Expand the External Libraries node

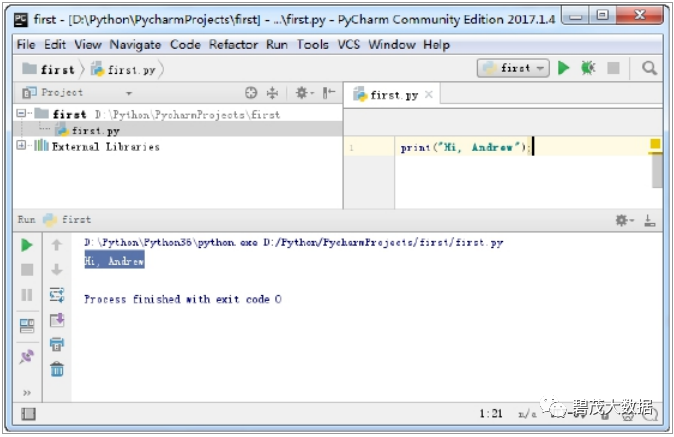21,145
